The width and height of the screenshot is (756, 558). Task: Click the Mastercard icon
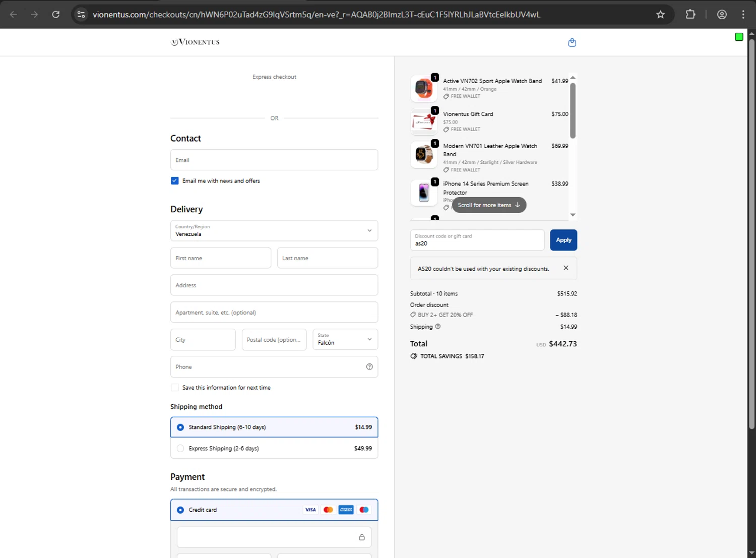click(x=328, y=510)
